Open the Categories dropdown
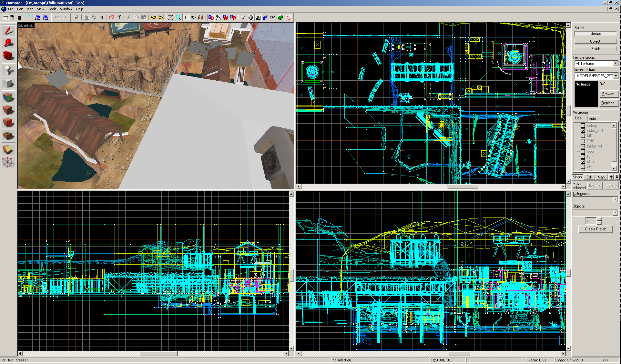The height and width of the screenshot is (364, 621). point(615,200)
